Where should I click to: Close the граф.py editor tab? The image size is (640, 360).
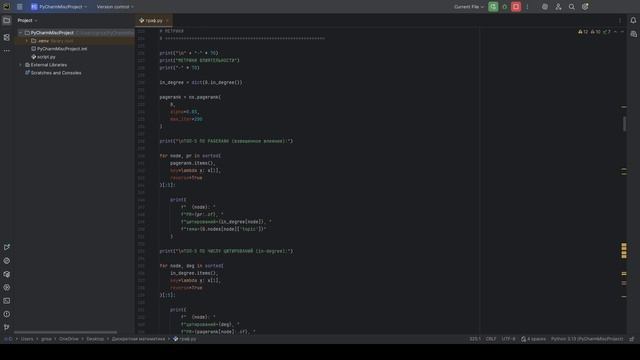click(x=167, y=20)
